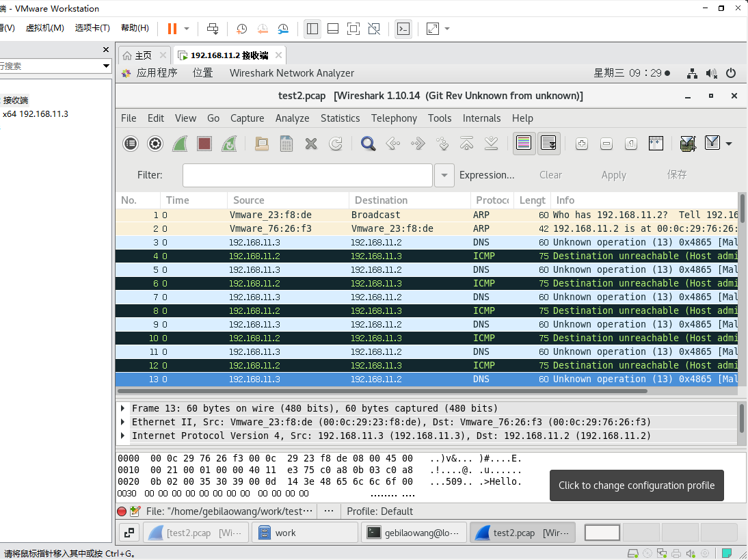Edit capture filter icon

click(687, 144)
